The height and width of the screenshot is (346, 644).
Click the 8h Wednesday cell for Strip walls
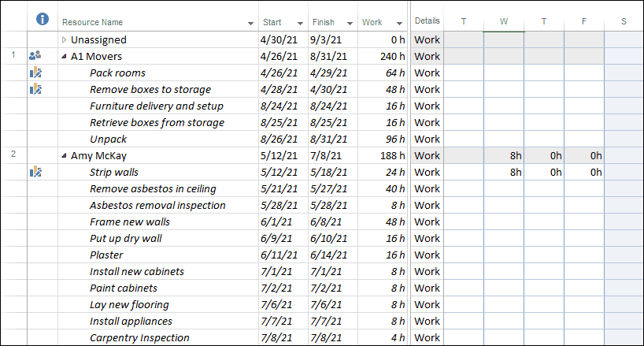tap(504, 172)
